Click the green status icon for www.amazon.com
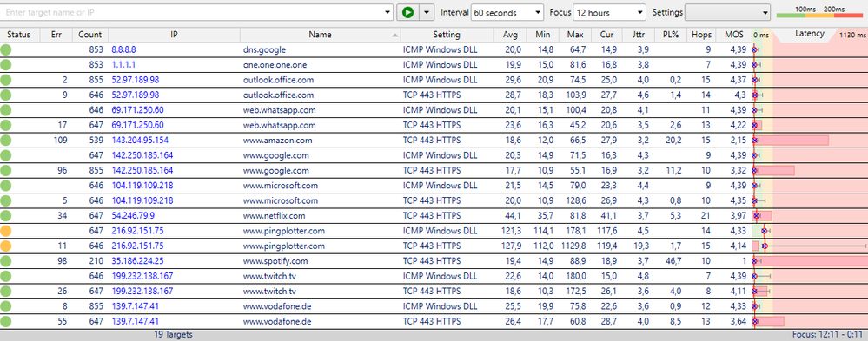Image resolution: width=868 pixels, height=341 pixels. pos(6,141)
